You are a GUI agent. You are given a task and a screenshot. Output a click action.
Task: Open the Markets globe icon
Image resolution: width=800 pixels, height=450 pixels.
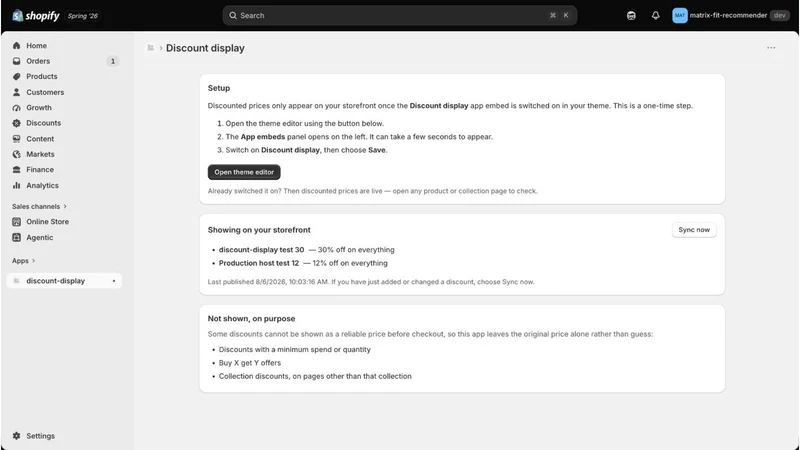[x=16, y=154]
